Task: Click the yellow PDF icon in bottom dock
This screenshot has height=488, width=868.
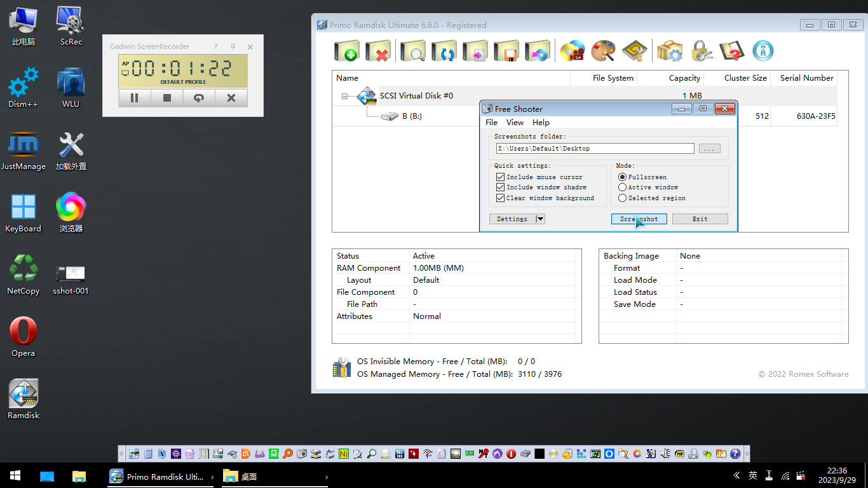Action: 679,454
